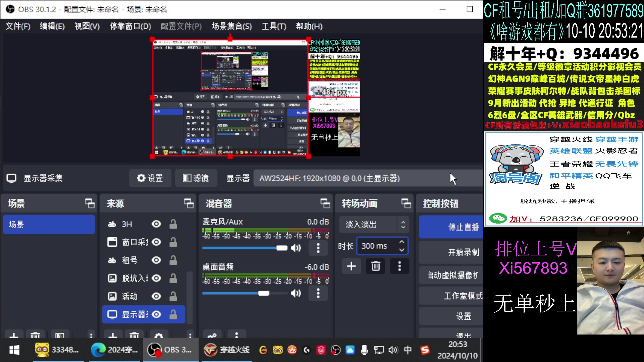
Task: Open 编辑(E) menu
Action: (x=52, y=26)
